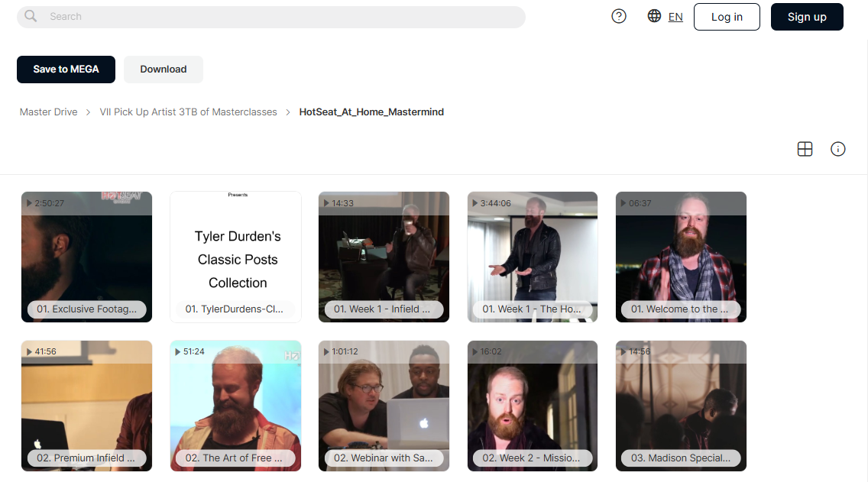Viewport: 868px width, 482px height.
Task: Open 01. Week 1 - Infield video
Action: pyautogui.click(x=384, y=257)
